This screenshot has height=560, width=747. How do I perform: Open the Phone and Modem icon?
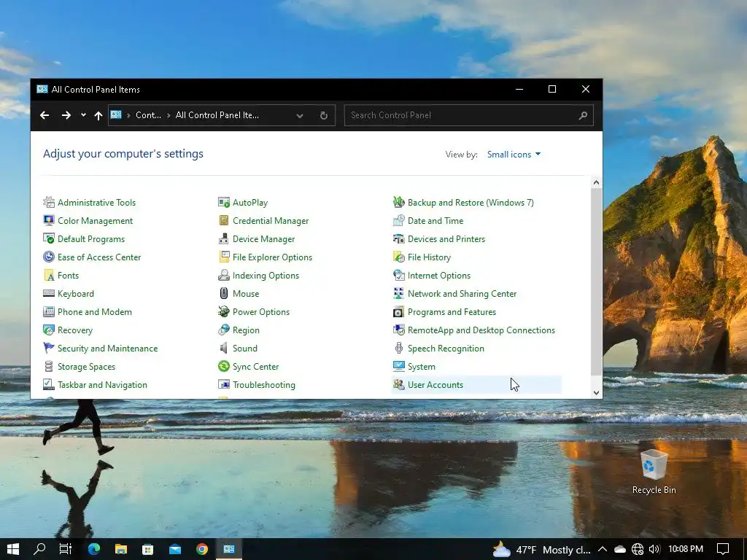49,312
